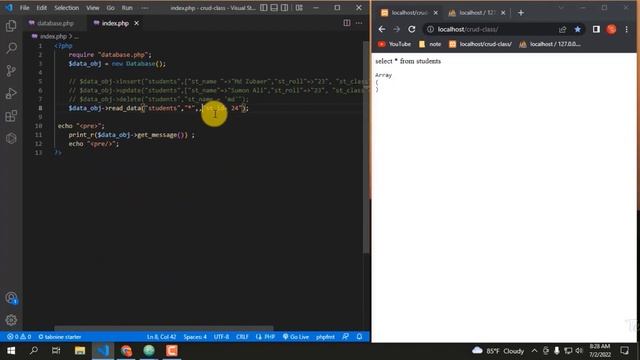Reload the localhost page
The image size is (640, 360).
(x=411, y=29)
